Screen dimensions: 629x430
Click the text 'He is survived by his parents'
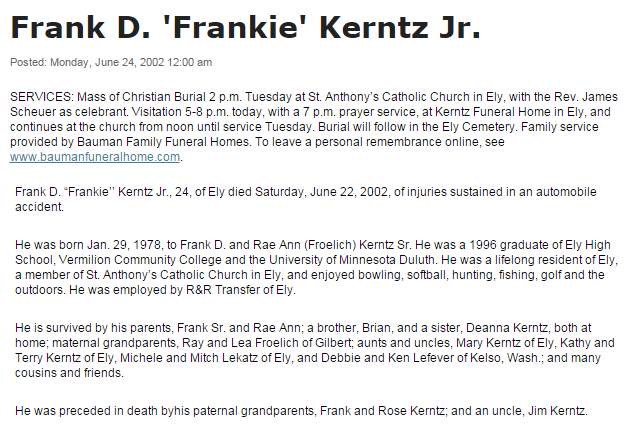point(93,328)
